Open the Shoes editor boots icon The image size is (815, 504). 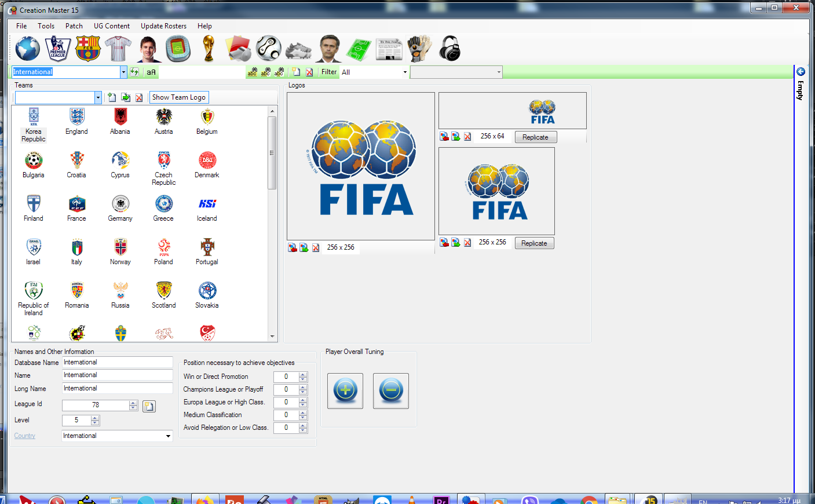299,50
